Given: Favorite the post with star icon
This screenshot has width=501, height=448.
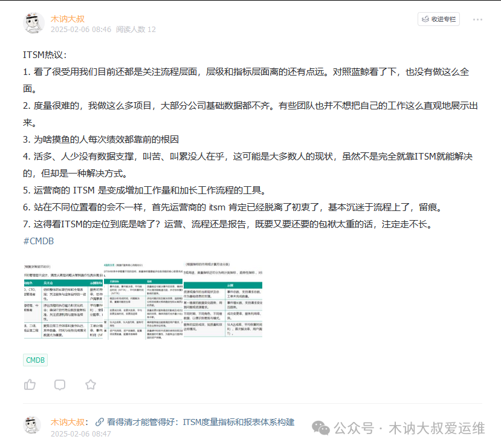Looking at the screenshot, I should [x=90, y=385].
